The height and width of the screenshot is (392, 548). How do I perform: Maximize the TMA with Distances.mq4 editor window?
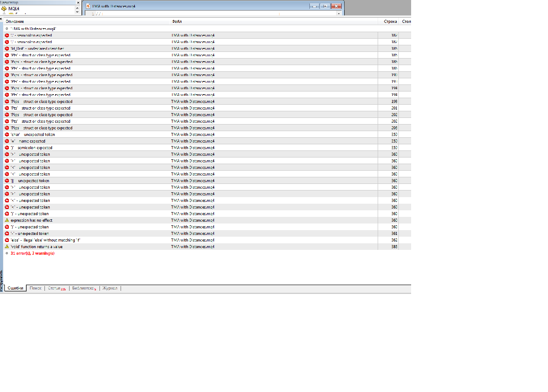(325, 6)
